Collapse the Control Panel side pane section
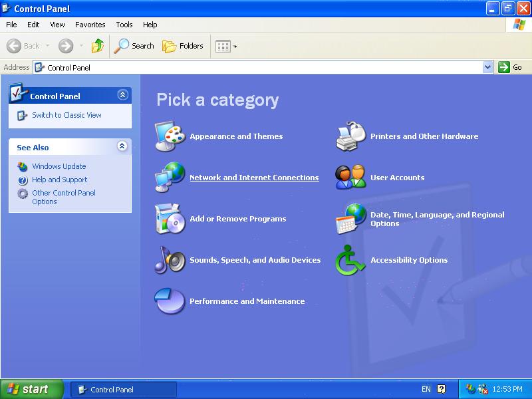The width and height of the screenshot is (532, 399). (x=122, y=94)
